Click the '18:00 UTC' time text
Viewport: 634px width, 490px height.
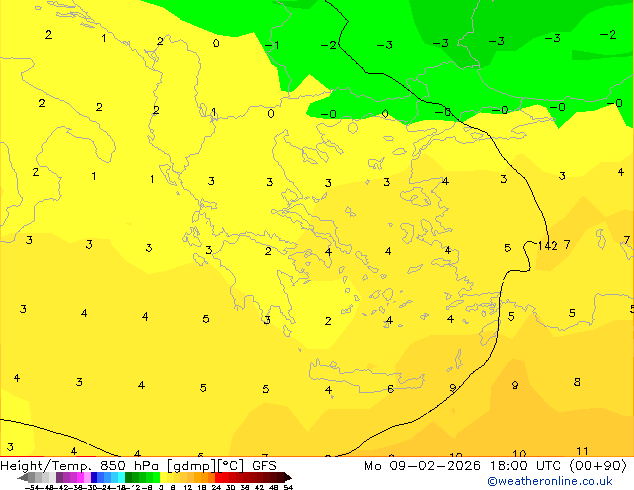tap(525, 466)
